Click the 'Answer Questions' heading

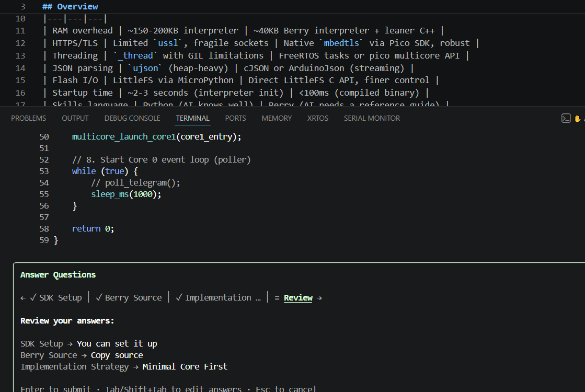[x=58, y=275]
